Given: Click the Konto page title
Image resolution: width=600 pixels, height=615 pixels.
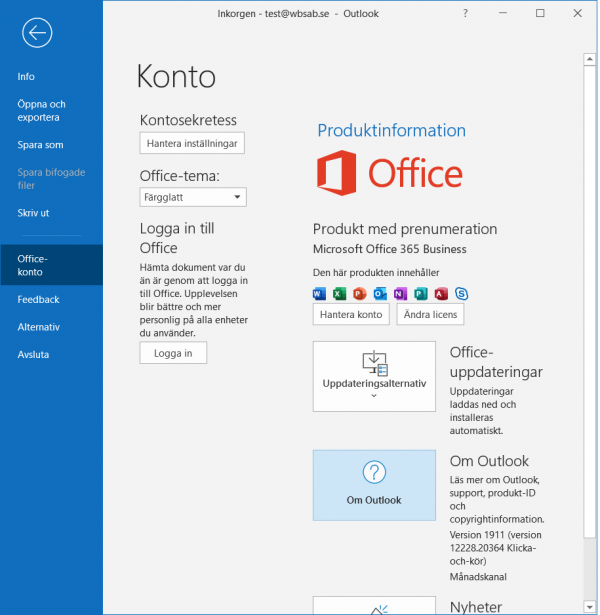Looking at the screenshot, I should click(176, 76).
